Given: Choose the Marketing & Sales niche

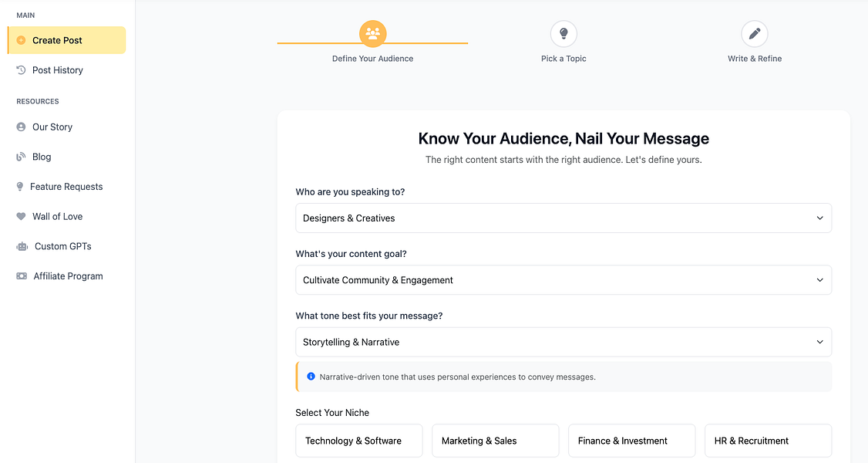Looking at the screenshot, I should (x=495, y=441).
